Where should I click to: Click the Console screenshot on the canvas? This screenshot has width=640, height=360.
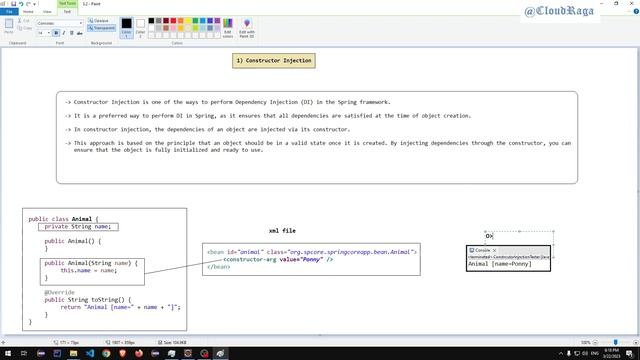(x=508, y=258)
